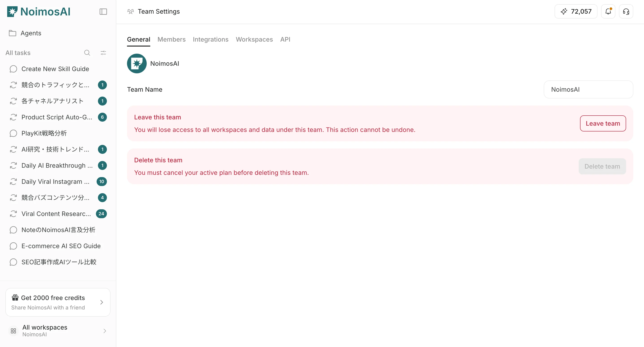Open Daily Viral Instagram task
644x347 pixels.
(x=58, y=182)
